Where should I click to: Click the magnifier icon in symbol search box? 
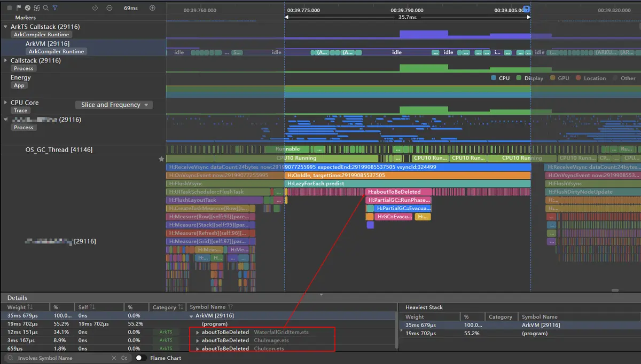click(10, 358)
